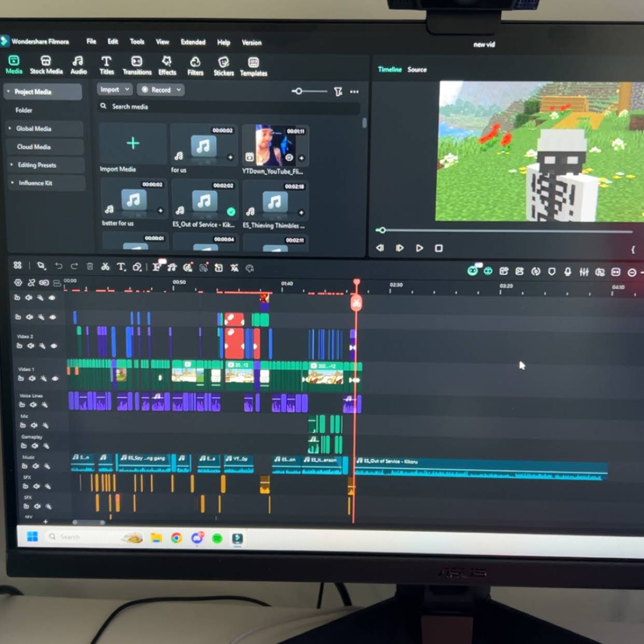Click the Search media field

point(229,107)
